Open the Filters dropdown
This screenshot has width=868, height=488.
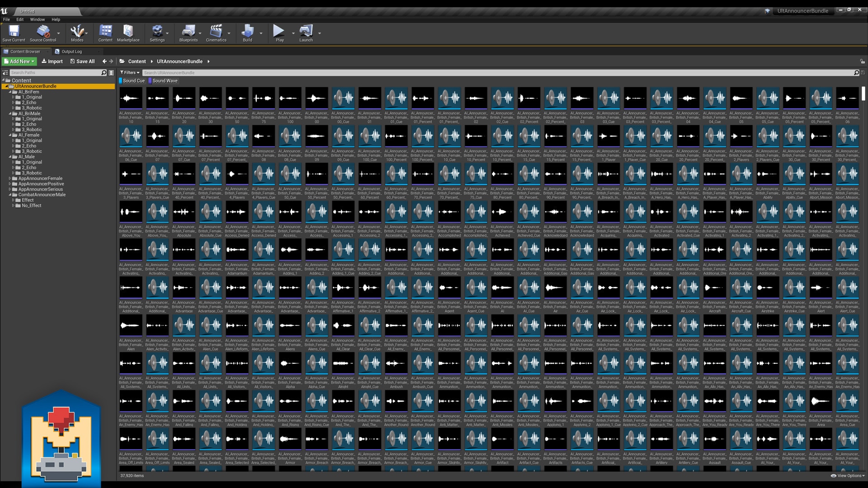130,73
